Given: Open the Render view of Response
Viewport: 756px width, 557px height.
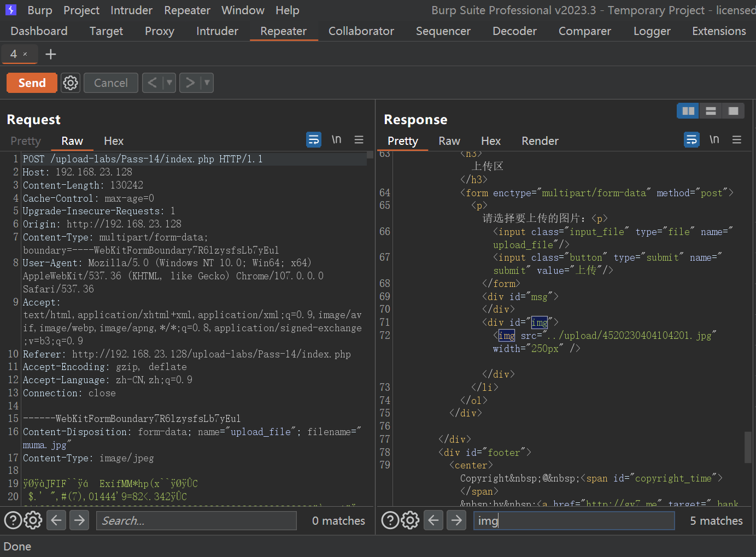Looking at the screenshot, I should (x=540, y=141).
